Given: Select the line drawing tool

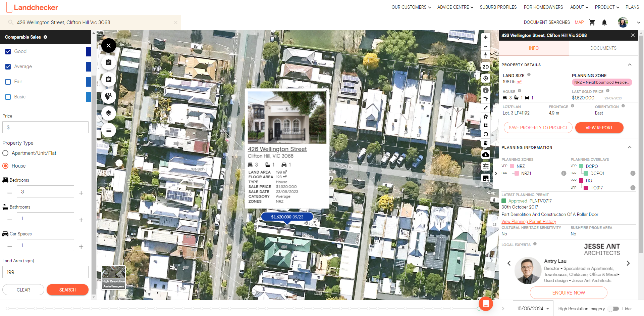Looking at the screenshot, I should pyautogui.click(x=485, y=108).
